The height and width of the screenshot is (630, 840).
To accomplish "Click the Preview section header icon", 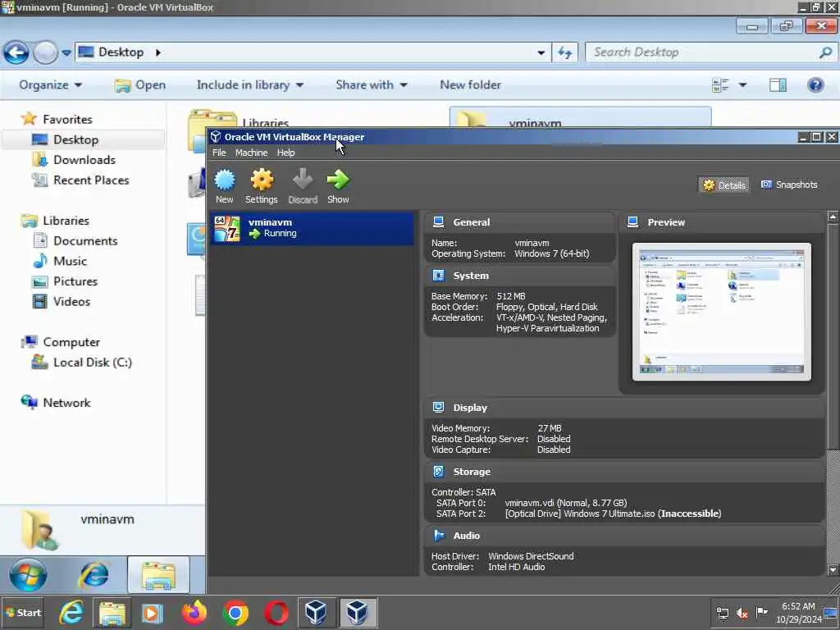I will click(x=632, y=221).
